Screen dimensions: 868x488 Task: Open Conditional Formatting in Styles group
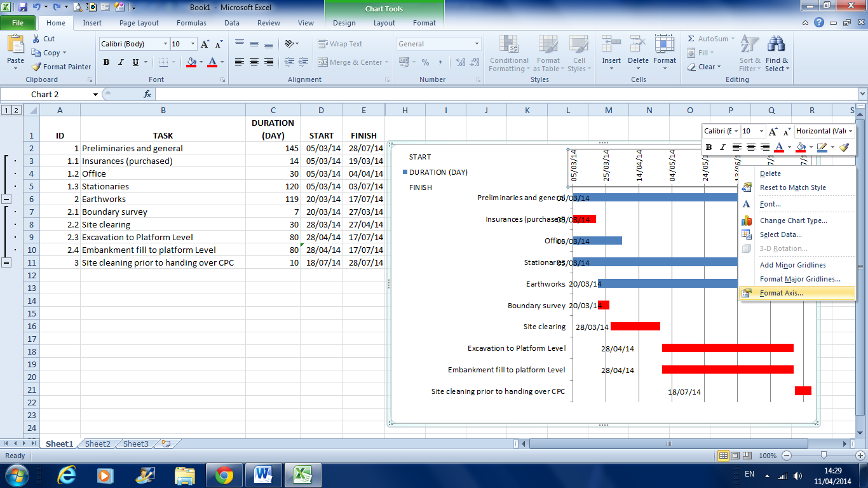tap(509, 54)
